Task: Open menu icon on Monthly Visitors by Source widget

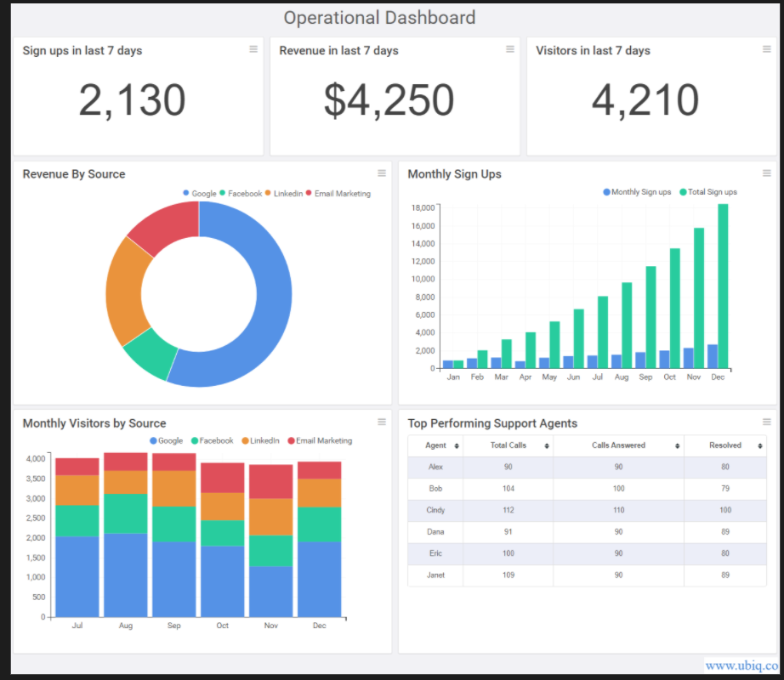Action: tap(382, 422)
